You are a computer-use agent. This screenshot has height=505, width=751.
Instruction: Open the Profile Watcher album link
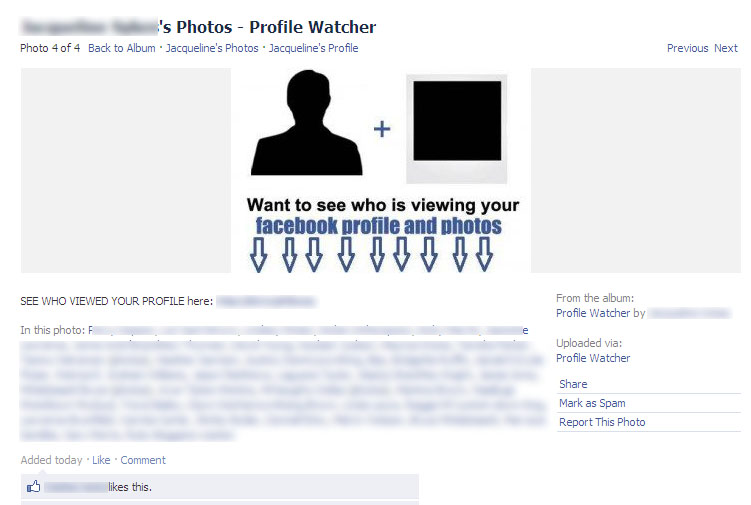pos(593,313)
